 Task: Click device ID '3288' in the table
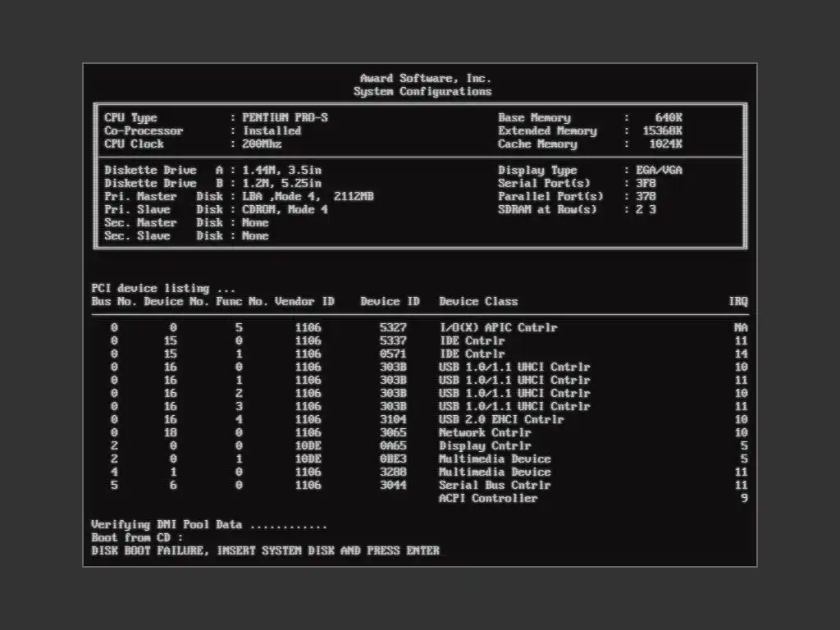393,472
